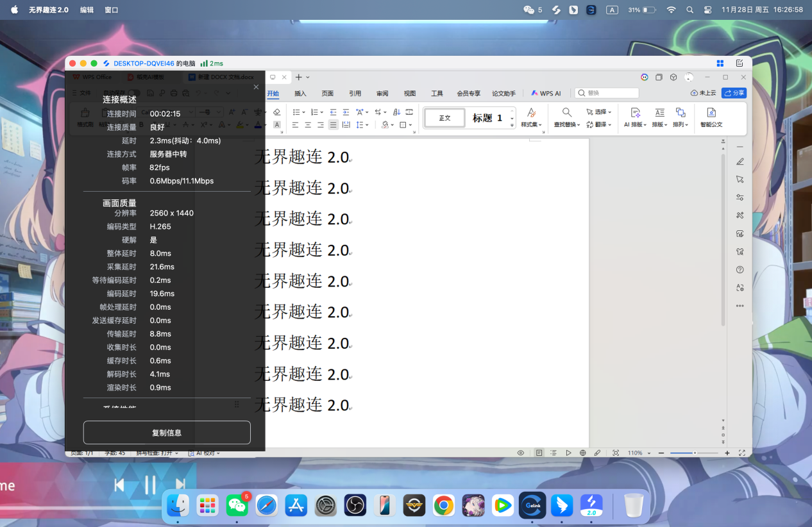The image size is (812, 527).
Task: Click the 论文助手 tab
Action: tap(504, 94)
